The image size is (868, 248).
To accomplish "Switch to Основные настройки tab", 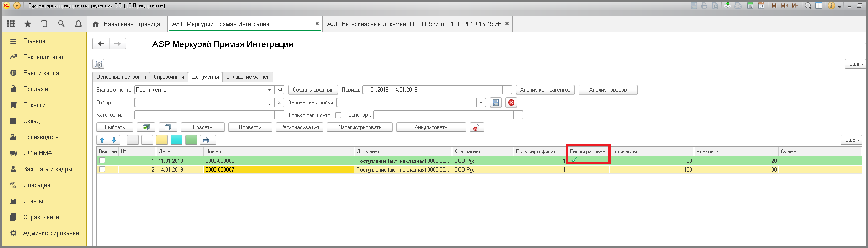I will click(x=121, y=77).
